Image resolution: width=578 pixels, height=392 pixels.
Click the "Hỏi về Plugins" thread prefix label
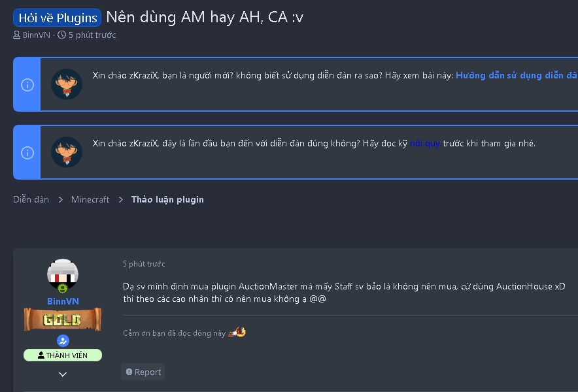[x=57, y=18]
